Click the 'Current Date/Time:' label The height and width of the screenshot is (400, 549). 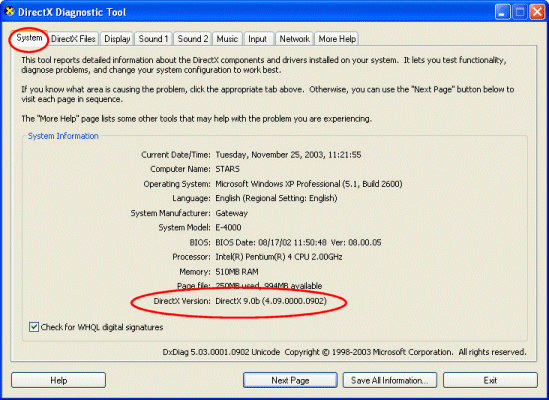[x=176, y=155]
